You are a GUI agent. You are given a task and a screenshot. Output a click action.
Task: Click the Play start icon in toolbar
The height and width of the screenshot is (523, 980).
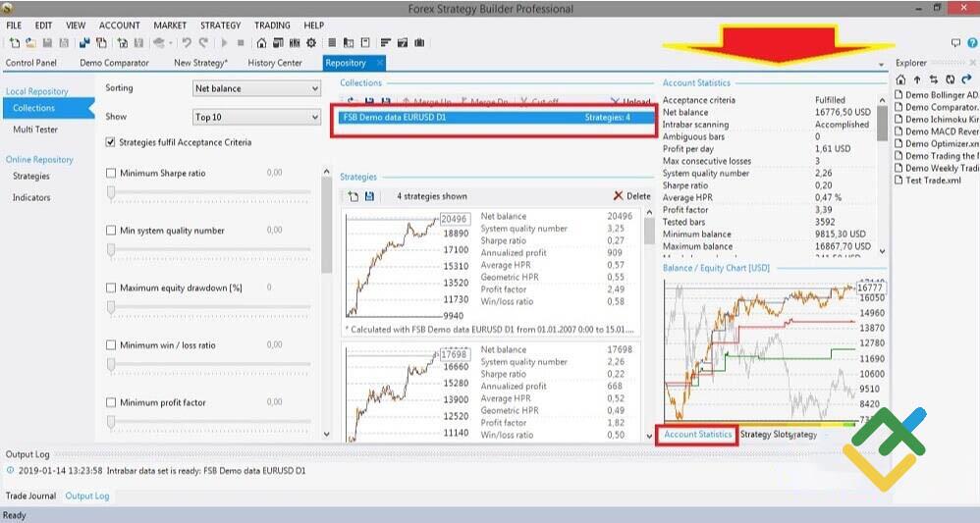click(224, 43)
